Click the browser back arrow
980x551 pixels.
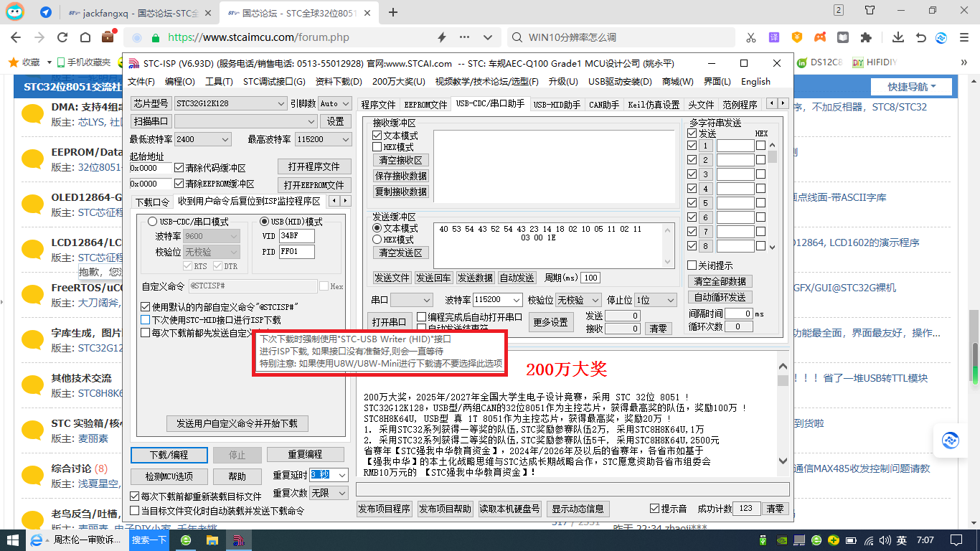pyautogui.click(x=17, y=37)
